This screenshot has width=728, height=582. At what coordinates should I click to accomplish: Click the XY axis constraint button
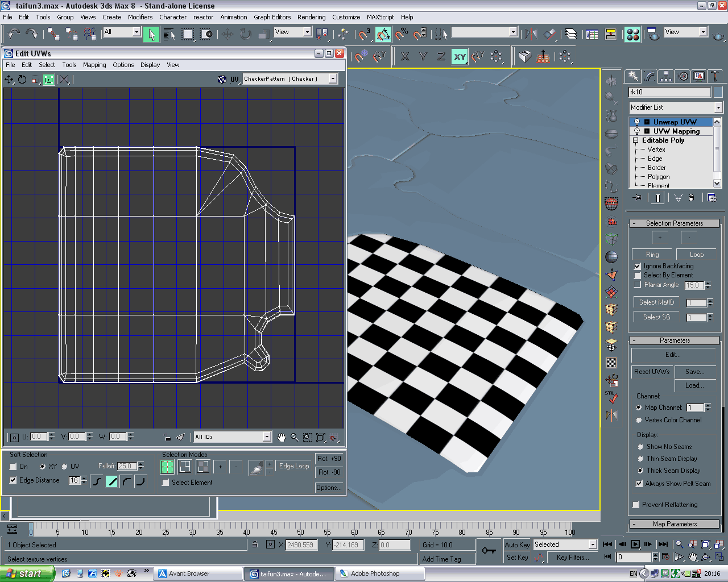[x=460, y=56]
